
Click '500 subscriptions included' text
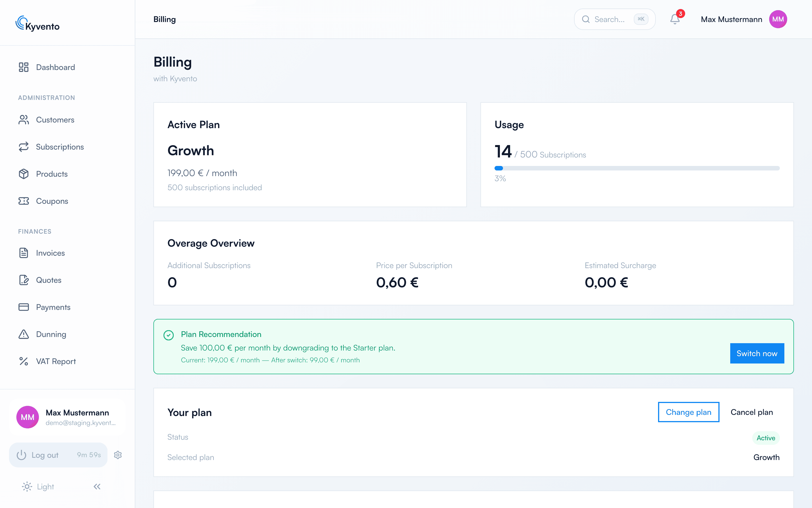(215, 187)
